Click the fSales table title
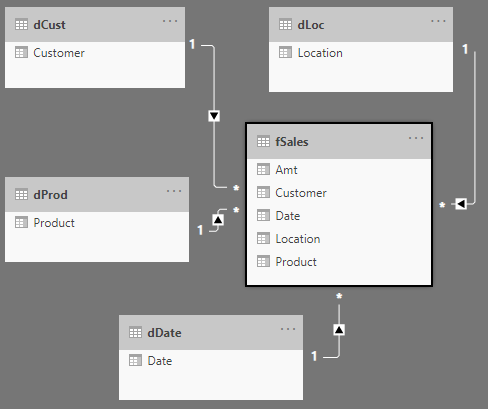 [292, 142]
